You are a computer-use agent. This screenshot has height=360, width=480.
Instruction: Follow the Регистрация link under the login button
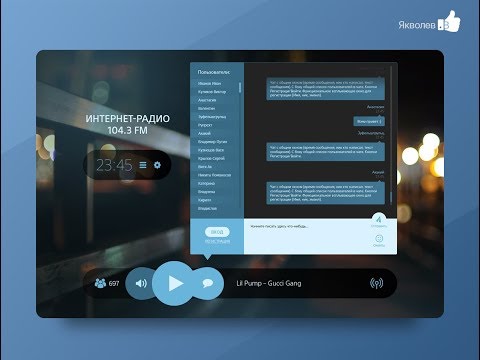click(x=217, y=241)
